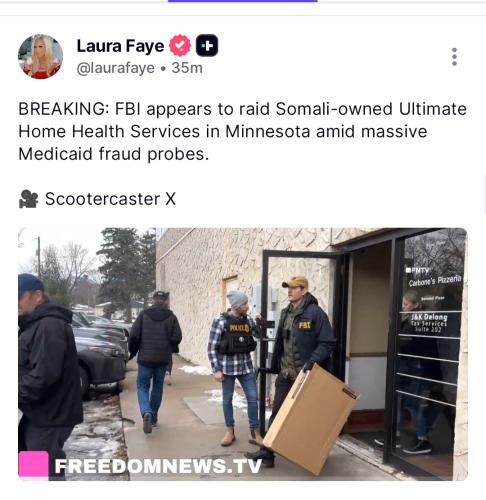
Task: Open the FBI raid video thumbnail
Action: tap(243, 354)
